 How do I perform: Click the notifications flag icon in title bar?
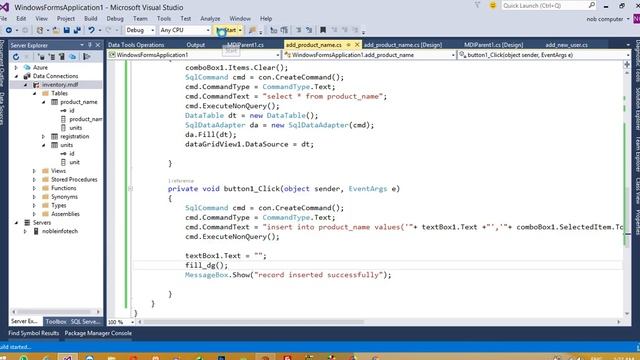coord(477,5)
